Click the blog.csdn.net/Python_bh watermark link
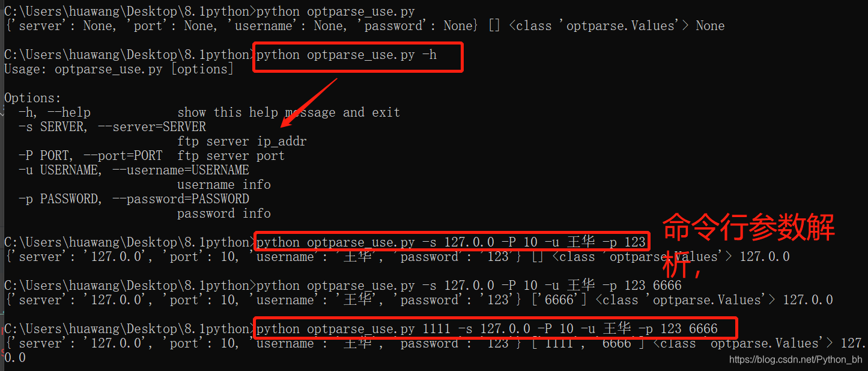This screenshot has width=868, height=371. 796,360
